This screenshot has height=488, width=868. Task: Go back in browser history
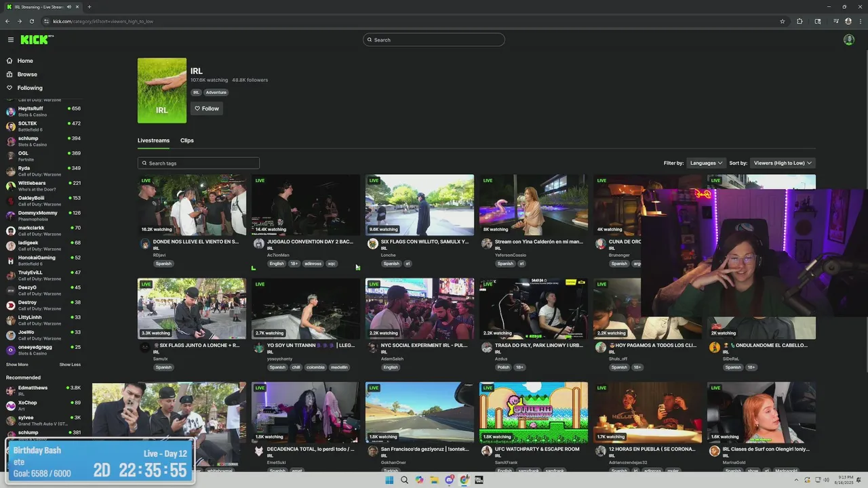(7, 21)
